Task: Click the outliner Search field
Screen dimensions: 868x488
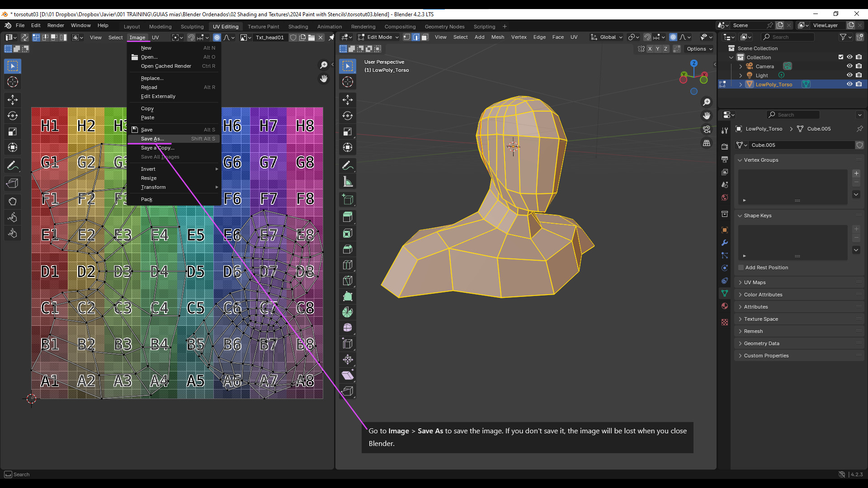Action: point(788,37)
